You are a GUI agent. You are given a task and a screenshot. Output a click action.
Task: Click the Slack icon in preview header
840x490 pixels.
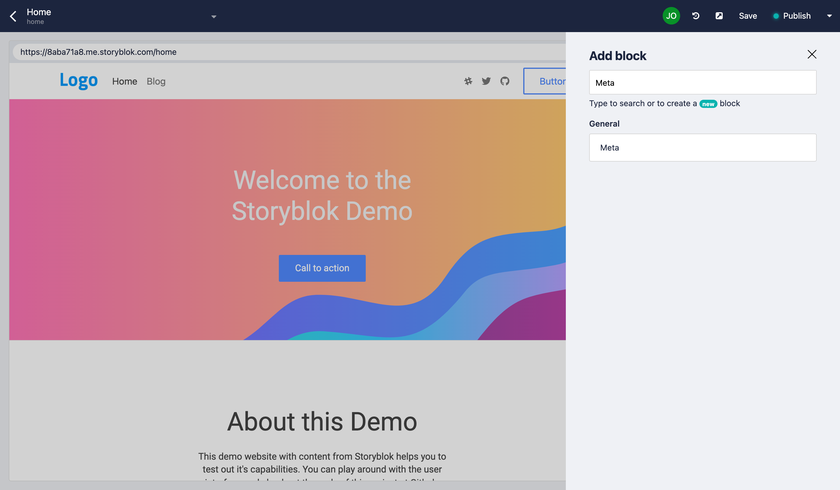tap(468, 81)
